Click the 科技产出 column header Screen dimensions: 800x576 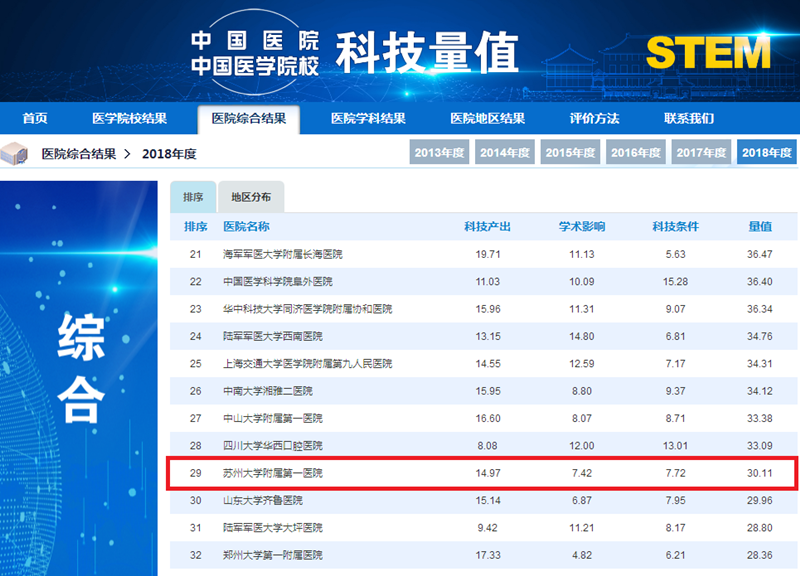[487, 227]
